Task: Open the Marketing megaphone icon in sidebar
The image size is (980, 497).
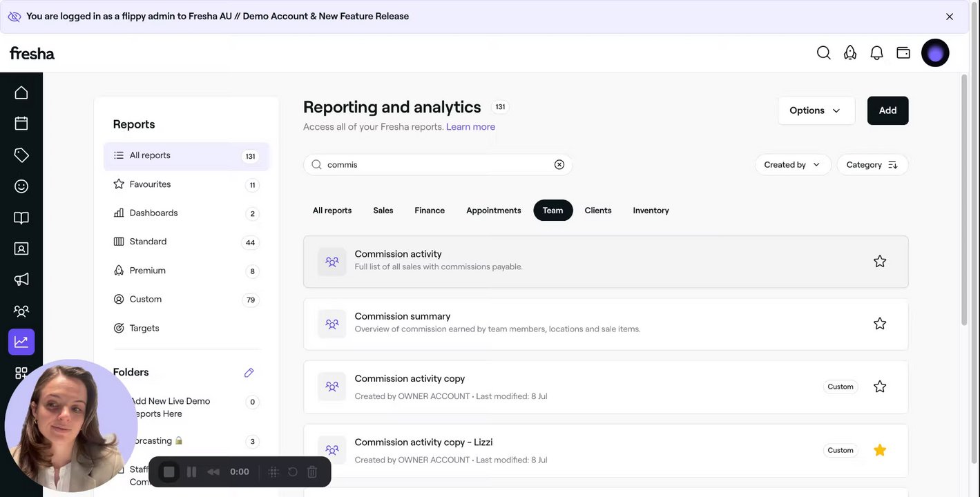Action: [21, 280]
